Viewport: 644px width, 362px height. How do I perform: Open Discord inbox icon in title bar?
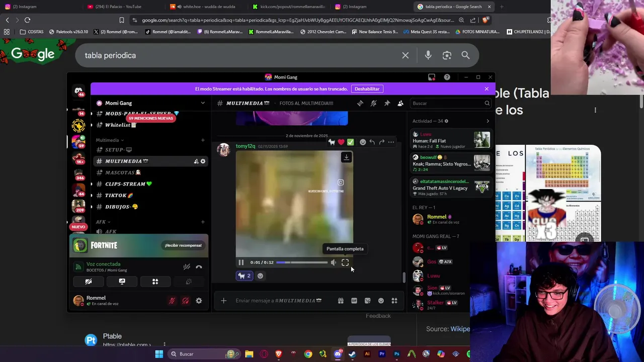(432, 77)
